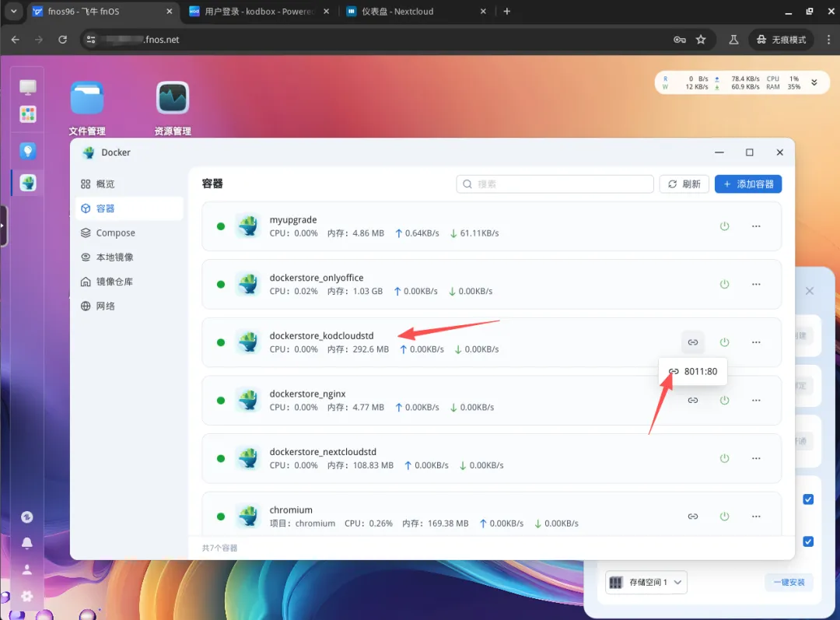This screenshot has height=620, width=840.
Task: Click the chromium container name
Action: pos(291,510)
